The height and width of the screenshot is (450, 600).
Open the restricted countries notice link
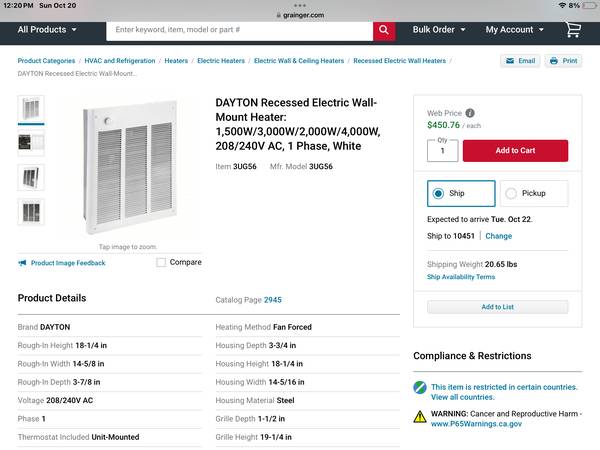coord(504,392)
